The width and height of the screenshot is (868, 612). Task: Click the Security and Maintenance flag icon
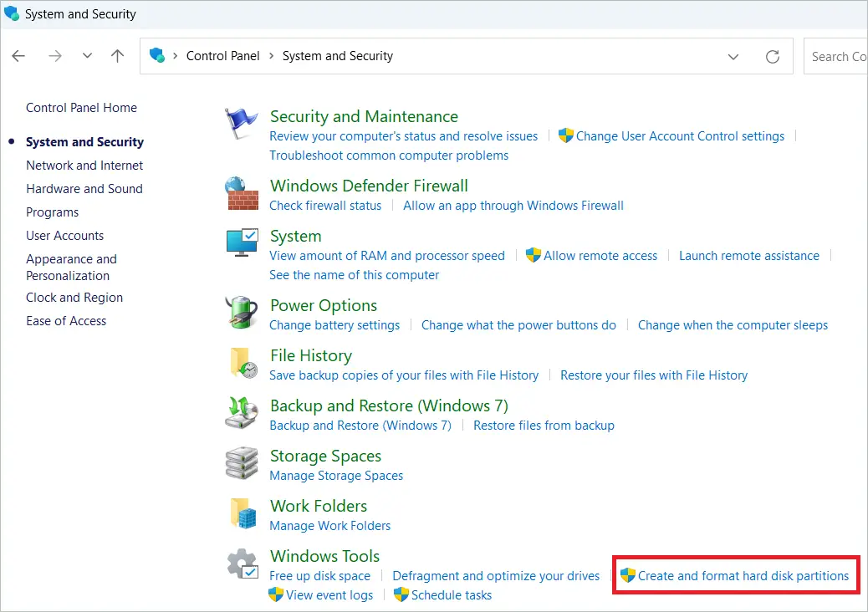coord(242,122)
